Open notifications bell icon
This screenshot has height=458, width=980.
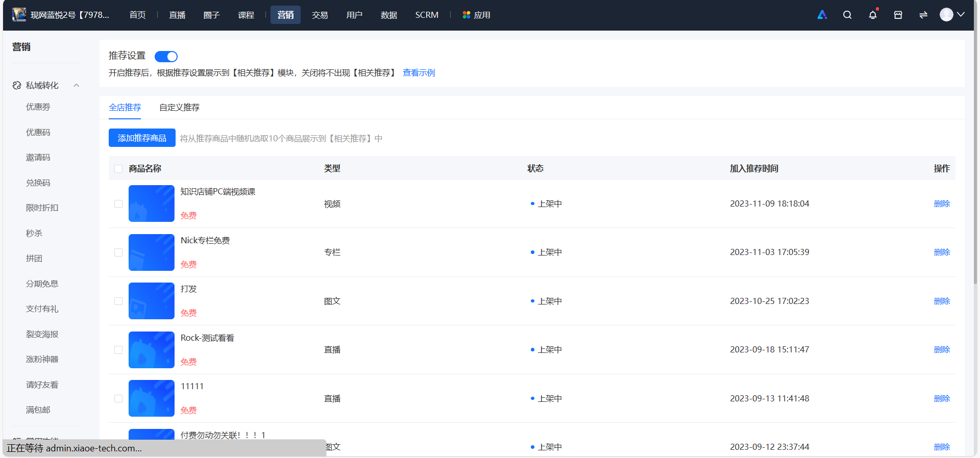873,15
